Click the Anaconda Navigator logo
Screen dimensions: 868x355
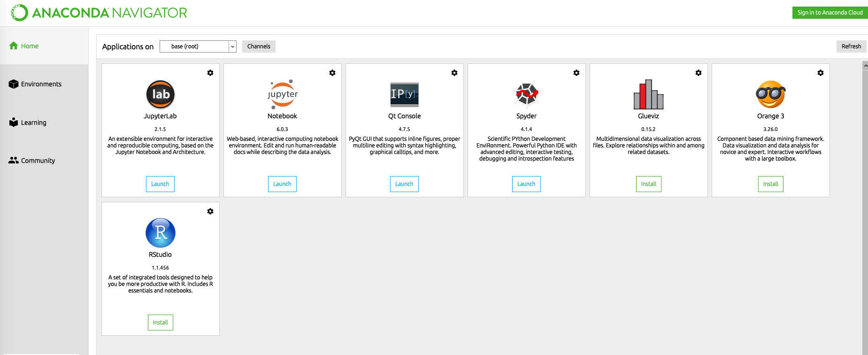pyautogui.click(x=99, y=13)
